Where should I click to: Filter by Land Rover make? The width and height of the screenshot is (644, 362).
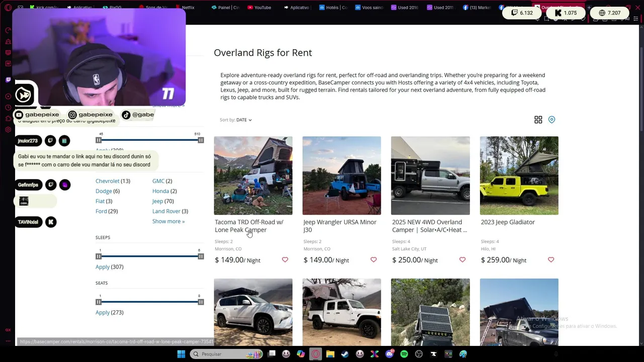[167, 211]
